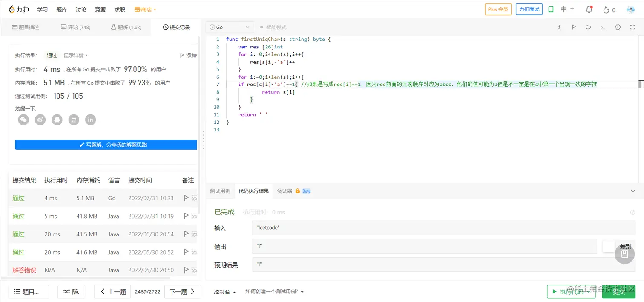Open 学习 in top navigation

(43, 9)
